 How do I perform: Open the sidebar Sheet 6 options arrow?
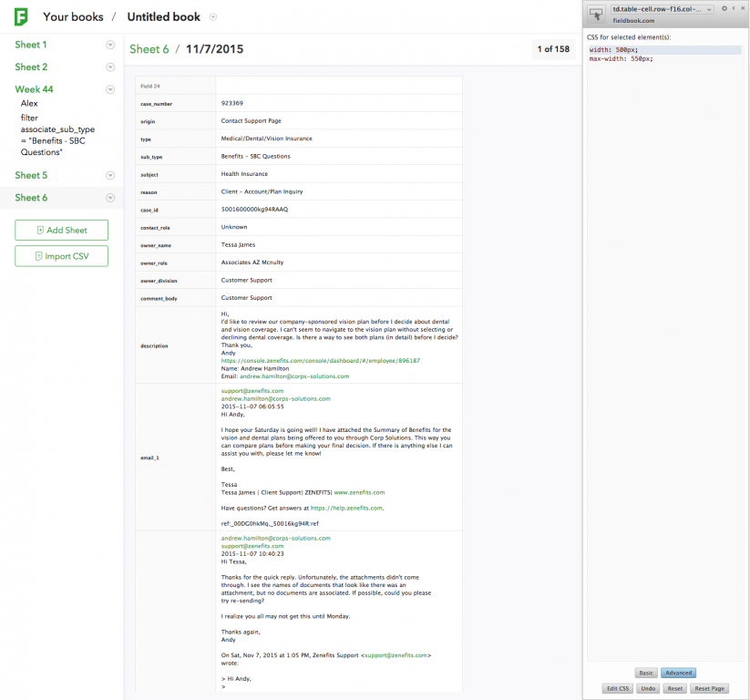tap(110, 198)
